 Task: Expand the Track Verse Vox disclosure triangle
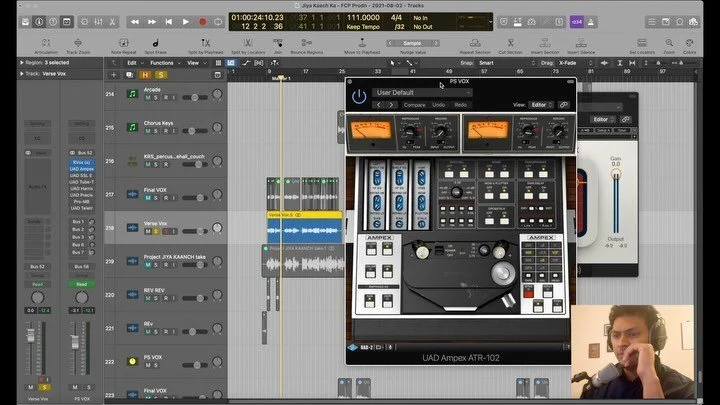pyautogui.click(x=22, y=73)
